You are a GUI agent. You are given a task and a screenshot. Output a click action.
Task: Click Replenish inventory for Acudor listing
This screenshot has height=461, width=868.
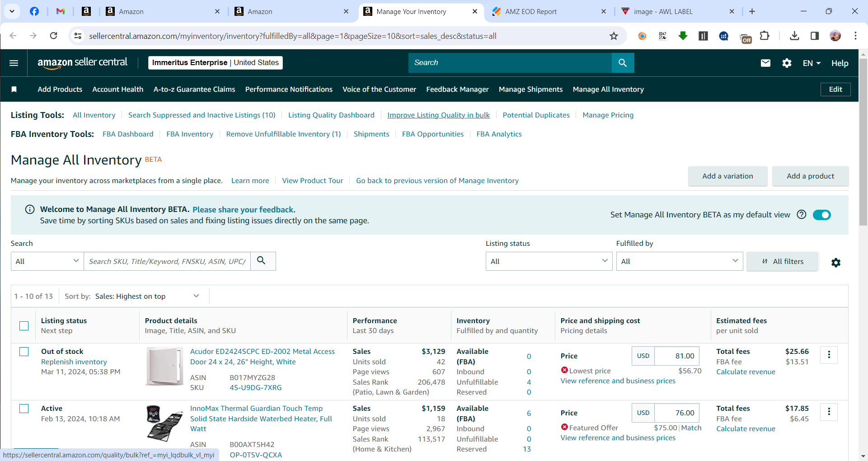click(x=74, y=362)
